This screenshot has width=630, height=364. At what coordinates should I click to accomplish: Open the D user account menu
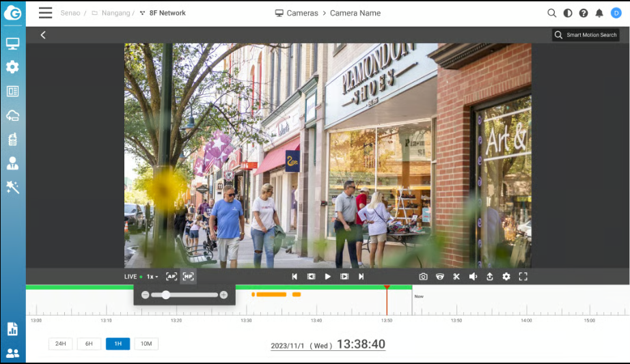[x=616, y=13]
